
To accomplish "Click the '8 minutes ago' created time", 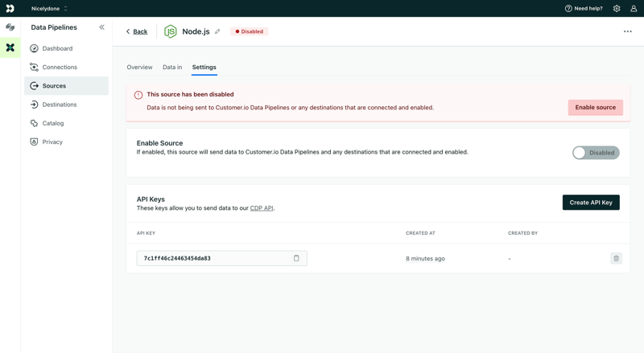I will [425, 259].
